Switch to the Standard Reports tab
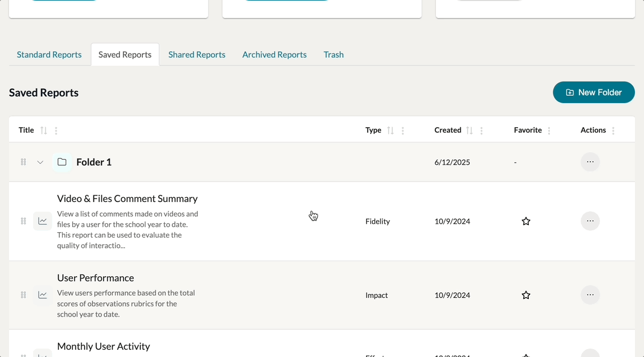This screenshot has width=644, height=357. (49, 55)
